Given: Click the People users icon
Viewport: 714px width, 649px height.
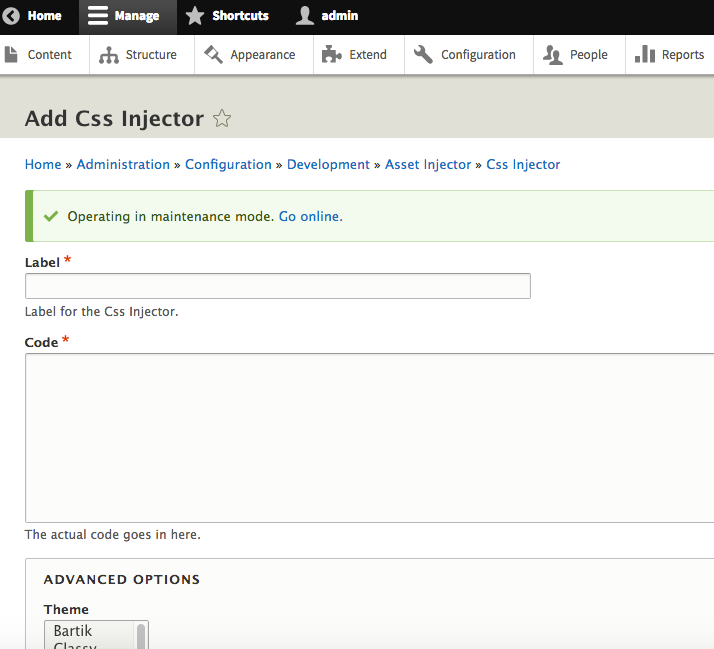Looking at the screenshot, I should point(552,55).
